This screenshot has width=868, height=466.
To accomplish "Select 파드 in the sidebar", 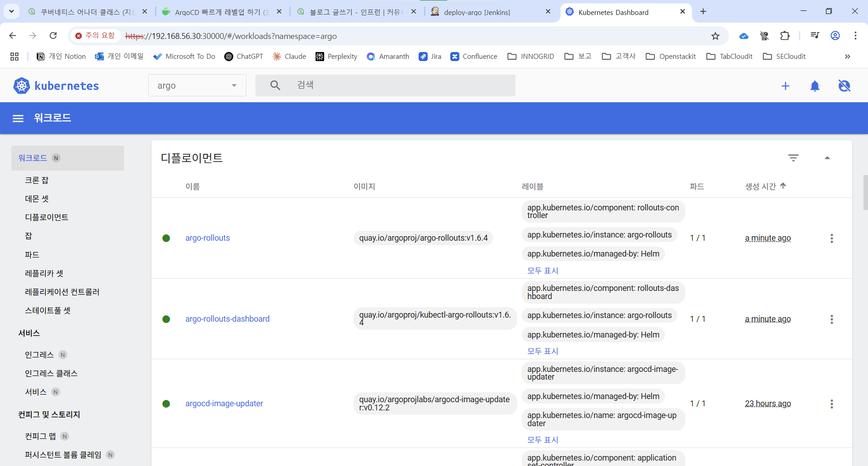I will click(x=32, y=255).
